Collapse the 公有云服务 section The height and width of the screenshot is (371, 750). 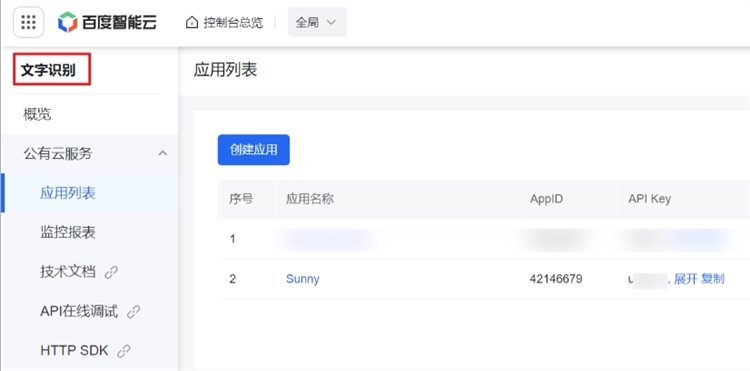click(x=89, y=153)
